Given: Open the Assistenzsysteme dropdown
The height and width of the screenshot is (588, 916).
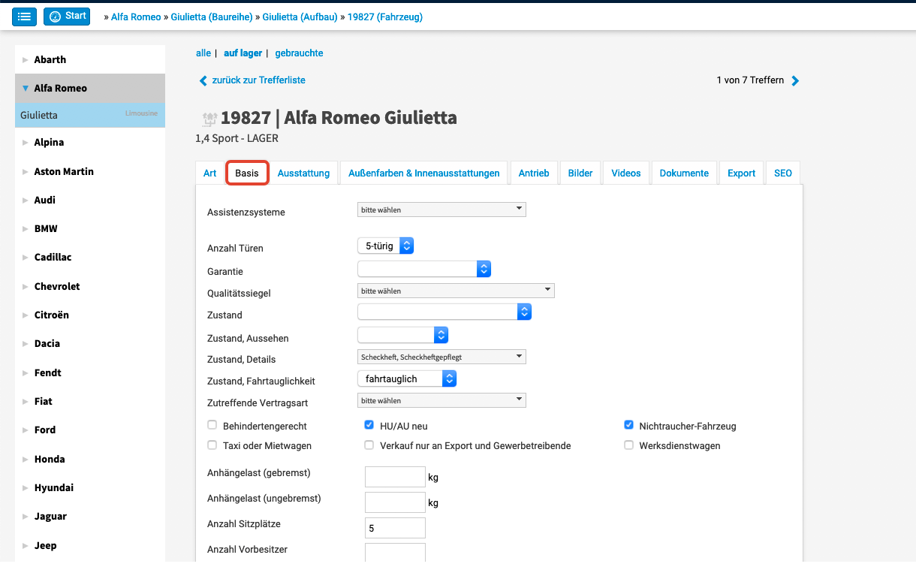Looking at the screenshot, I should pyautogui.click(x=441, y=210).
